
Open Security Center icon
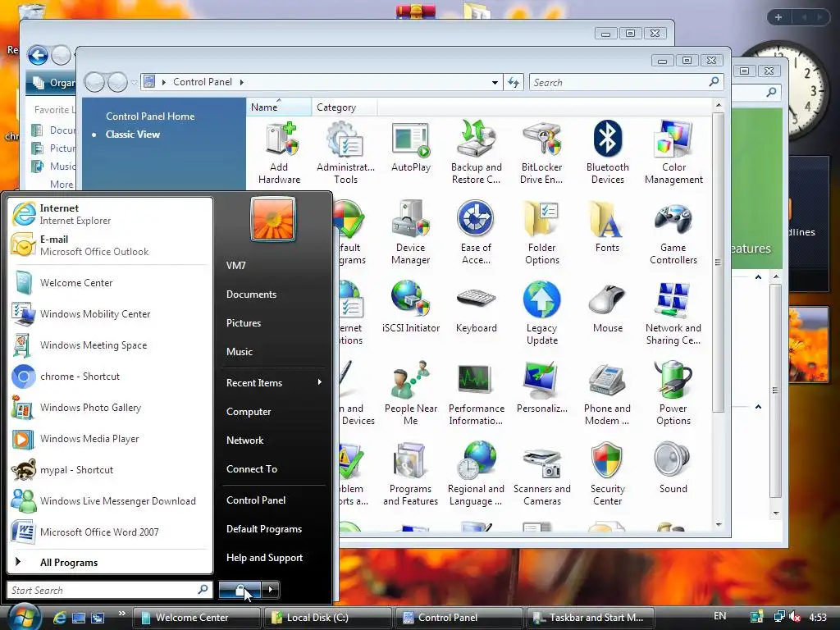(x=608, y=474)
